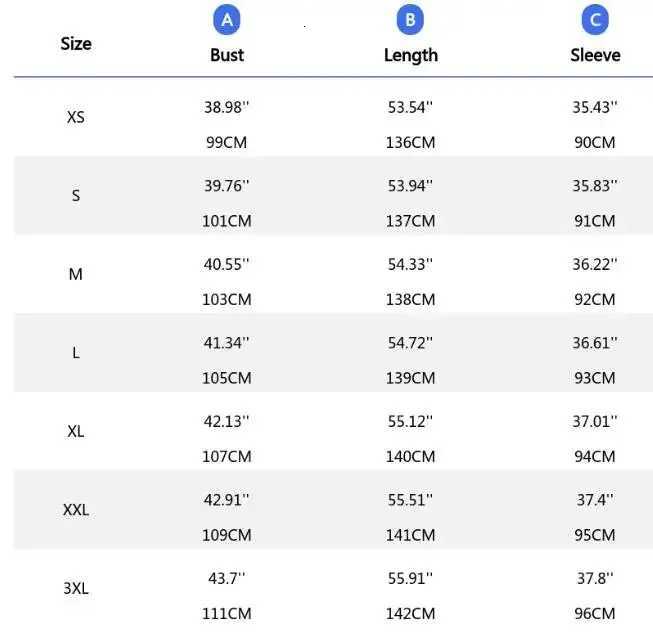Click the 96CM sleeve value
Viewport: 653px width, 638px height.
tap(595, 613)
